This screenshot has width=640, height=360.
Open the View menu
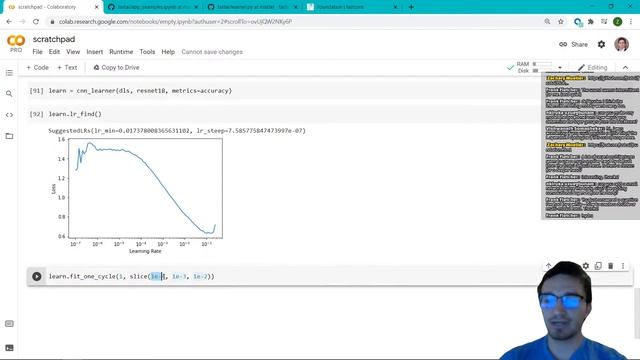[73, 52]
